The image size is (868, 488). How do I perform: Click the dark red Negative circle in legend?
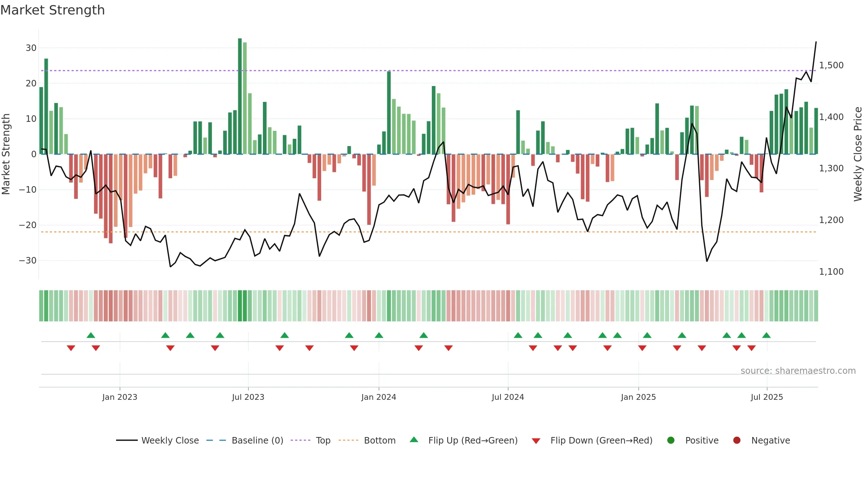point(737,440)
